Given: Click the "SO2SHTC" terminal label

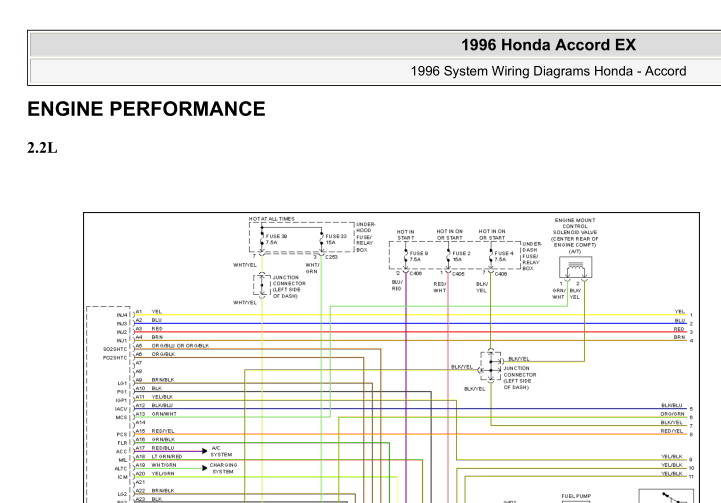Looking at the screenshot, I should coord(115,349).
